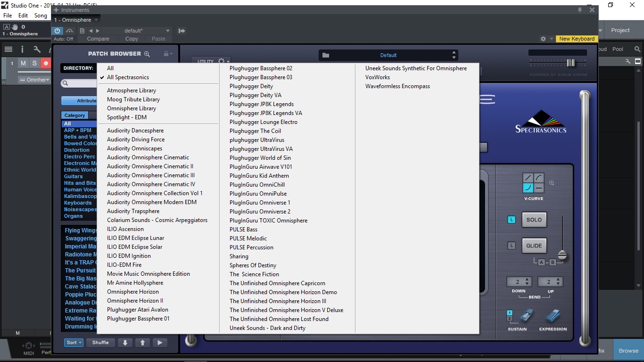Go to previous preset with left arrow

point(91,31)
